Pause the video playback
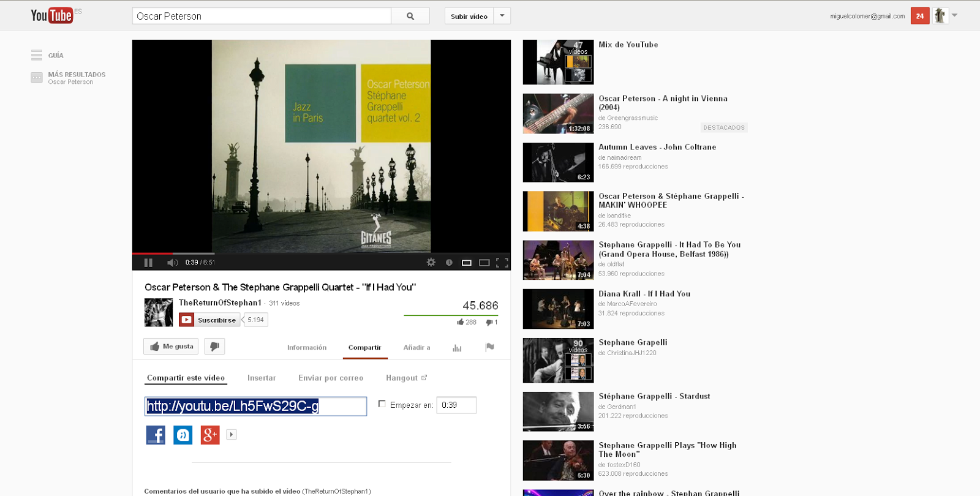Image resolution: width=980 pixels, height=496 pixels. (x=148, y=262)
